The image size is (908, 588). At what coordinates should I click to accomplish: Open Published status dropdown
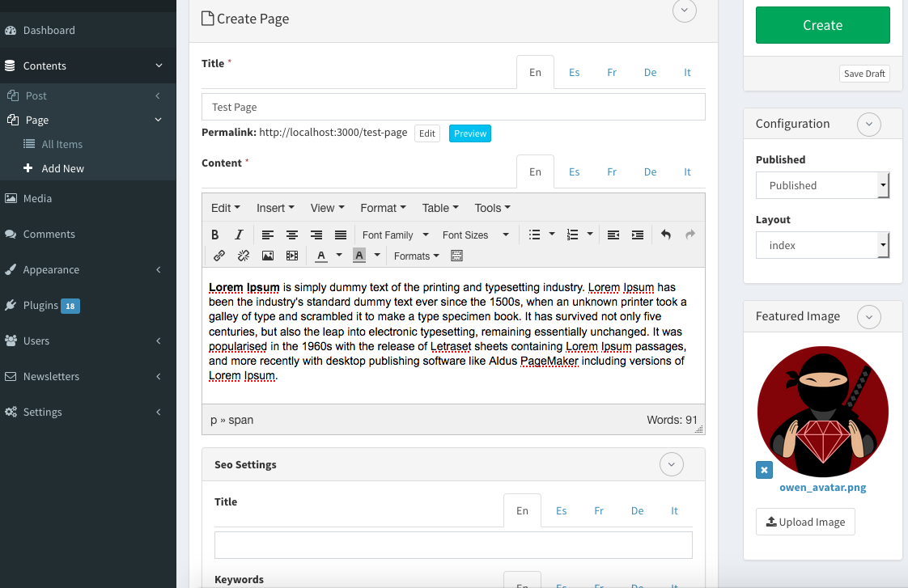pyautogui.click(x=822, y=185)
